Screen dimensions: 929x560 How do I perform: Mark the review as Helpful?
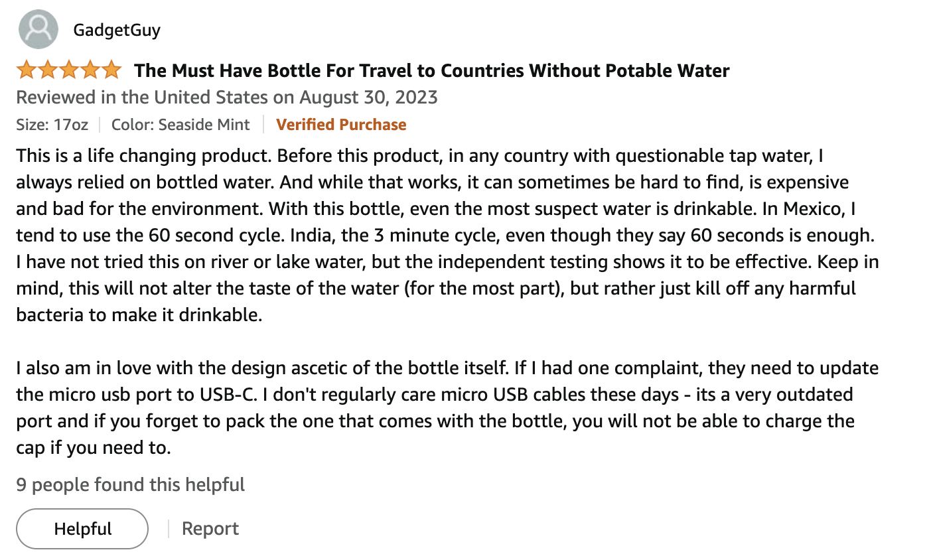click(82, 529)
